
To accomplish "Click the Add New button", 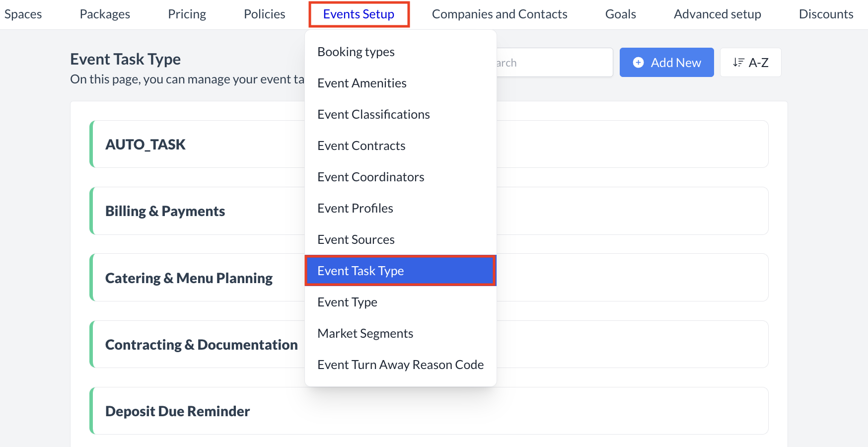I will pyautogui.click(x=666, y=62).
